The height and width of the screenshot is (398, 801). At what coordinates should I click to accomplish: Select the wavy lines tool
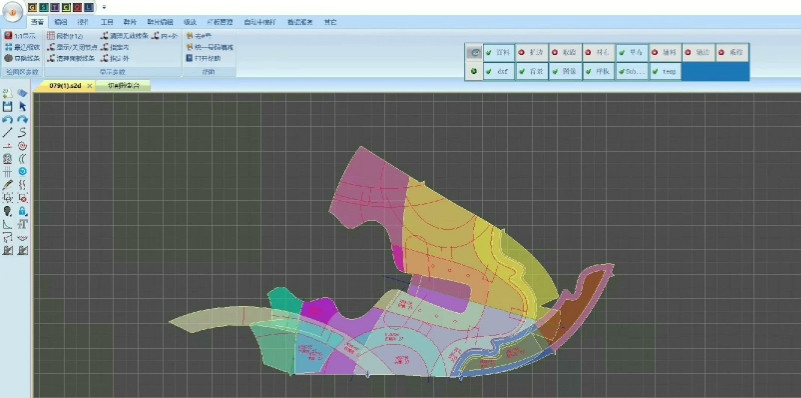coord(22,185)
